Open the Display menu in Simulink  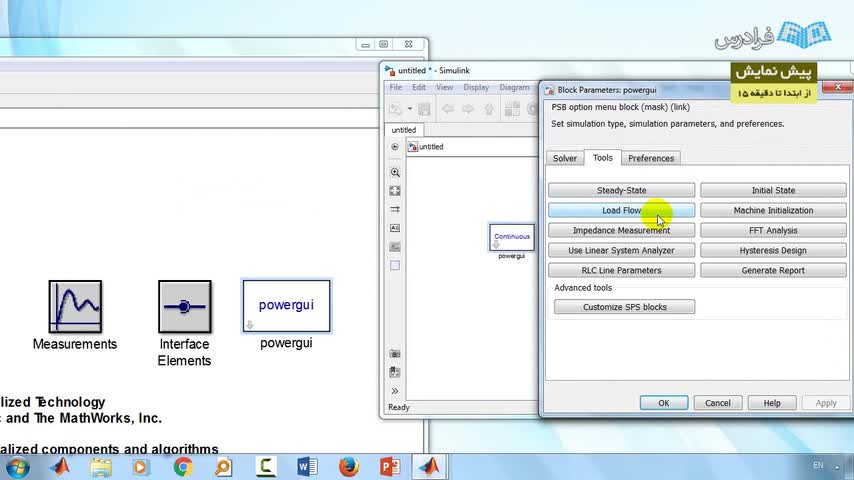[x=476, y=87]
